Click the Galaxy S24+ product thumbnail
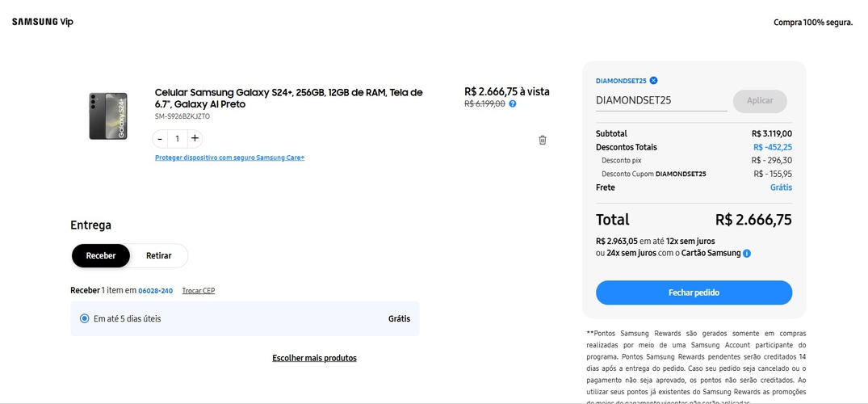Image resolution: width=868 pixels, height=404 pixels. [x=108, y=116]
